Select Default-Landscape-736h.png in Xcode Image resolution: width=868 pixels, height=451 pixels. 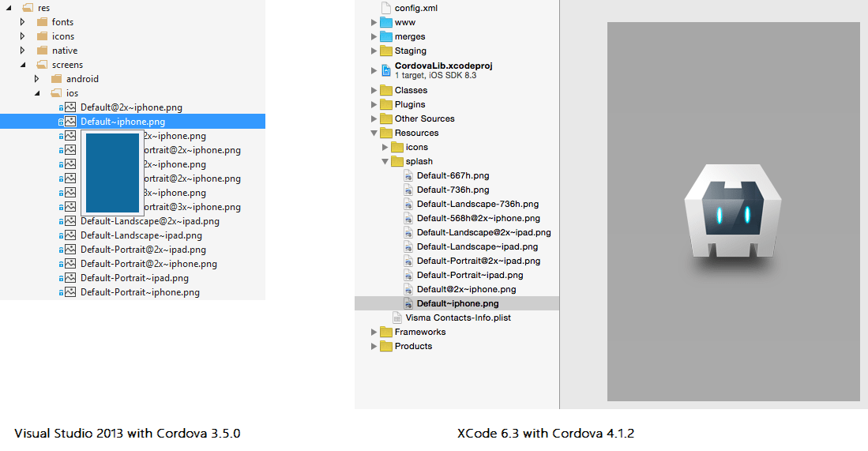(478, 205)
